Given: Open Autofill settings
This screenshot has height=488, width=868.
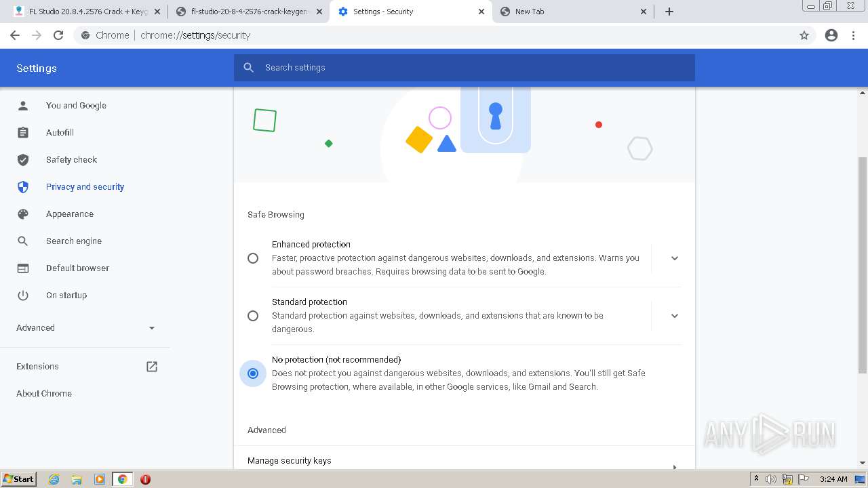Looking at the screenshot, I should pos(60,133).
